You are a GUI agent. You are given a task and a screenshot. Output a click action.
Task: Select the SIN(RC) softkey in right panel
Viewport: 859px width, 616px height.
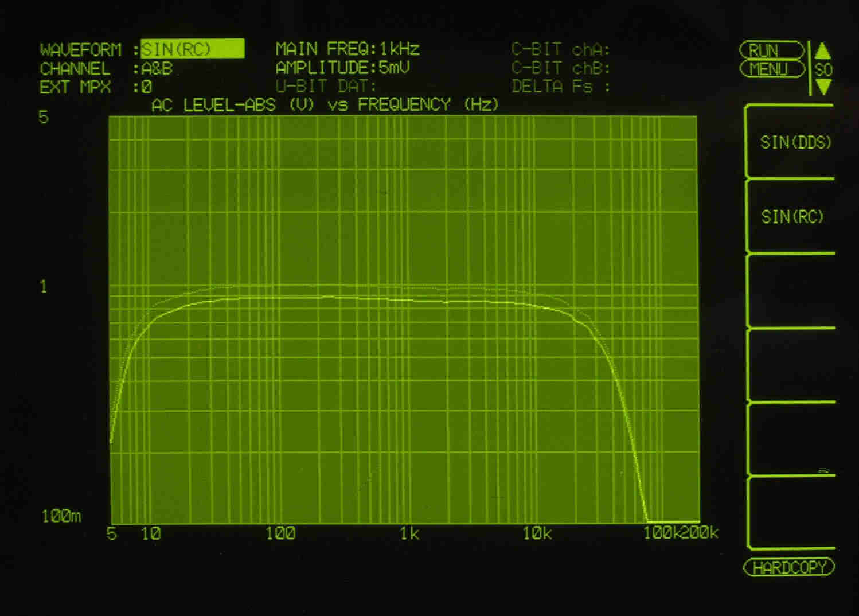tap(791, 216)
